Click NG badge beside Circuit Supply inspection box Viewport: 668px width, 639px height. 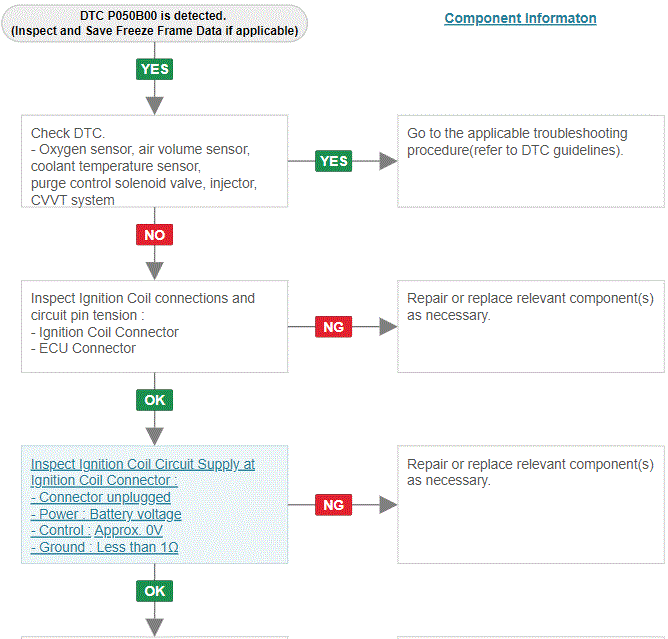334,505
